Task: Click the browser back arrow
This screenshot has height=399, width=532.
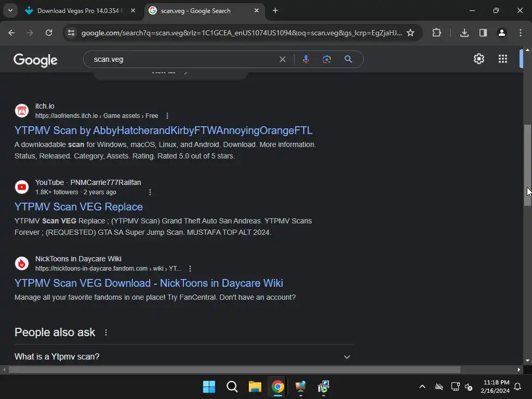Action: click(11, 33)
